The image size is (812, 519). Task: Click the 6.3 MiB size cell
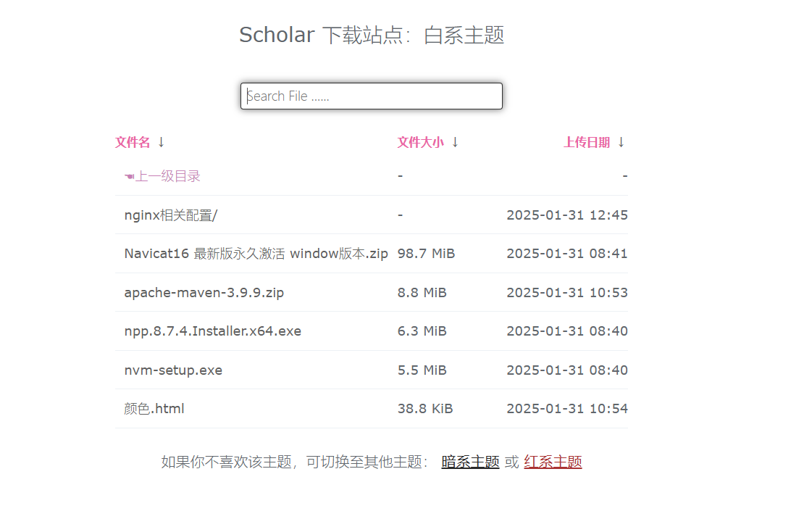tap(422, 331)
